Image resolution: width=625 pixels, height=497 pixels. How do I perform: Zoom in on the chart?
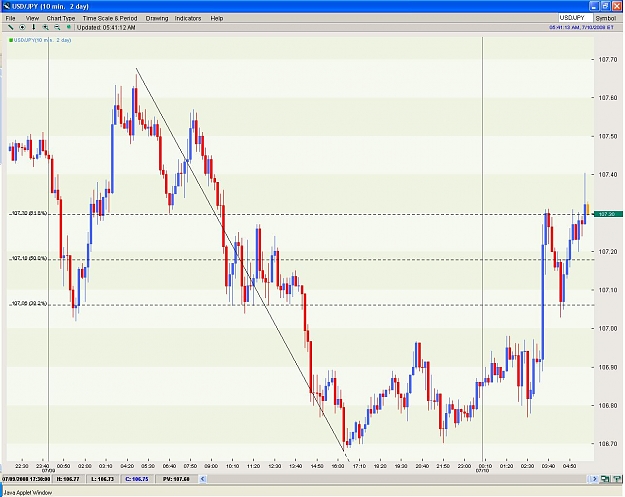click(x=45, y=28)
